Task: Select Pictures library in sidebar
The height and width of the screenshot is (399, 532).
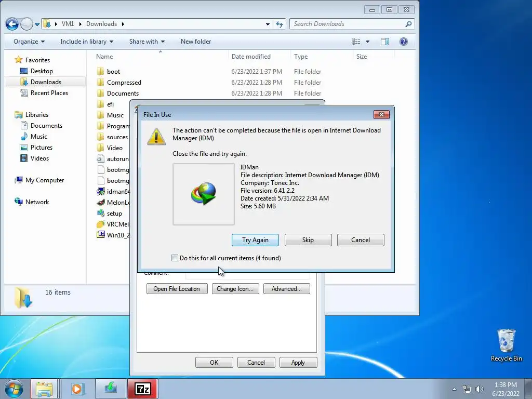Action: 37,147
